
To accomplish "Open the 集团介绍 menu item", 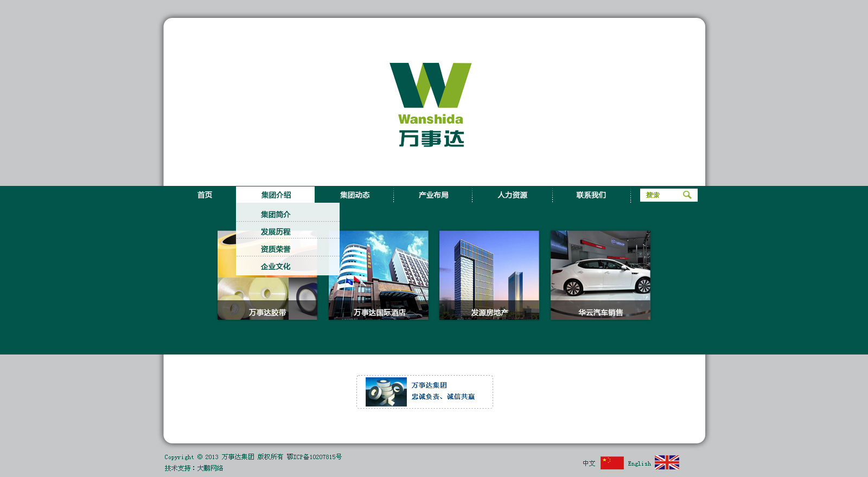I will point(276,195).
